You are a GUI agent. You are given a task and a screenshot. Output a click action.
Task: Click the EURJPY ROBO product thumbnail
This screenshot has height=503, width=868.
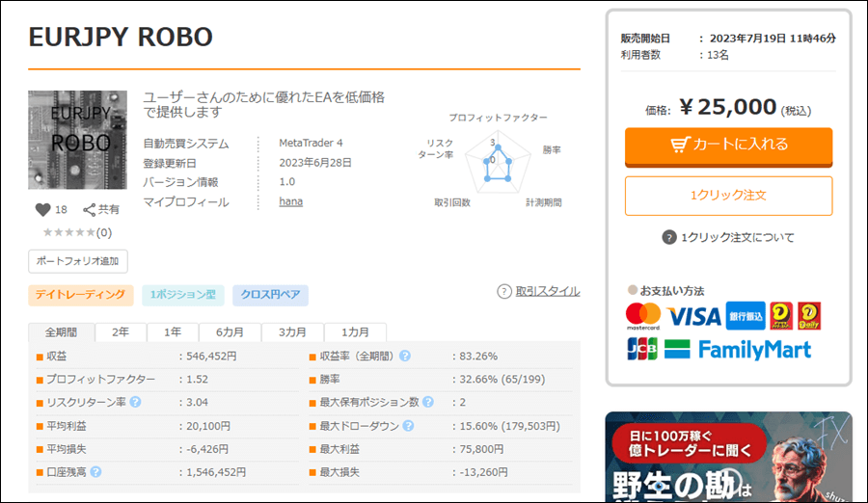77,139
